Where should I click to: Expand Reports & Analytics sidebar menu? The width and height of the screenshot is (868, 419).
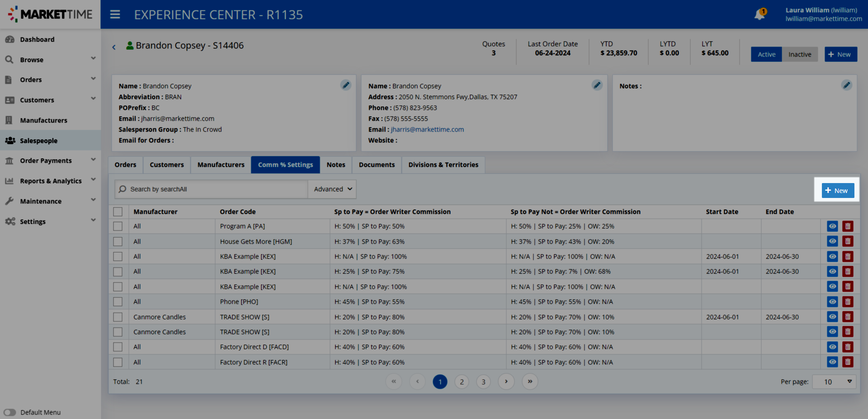click(x=50, y=181)
